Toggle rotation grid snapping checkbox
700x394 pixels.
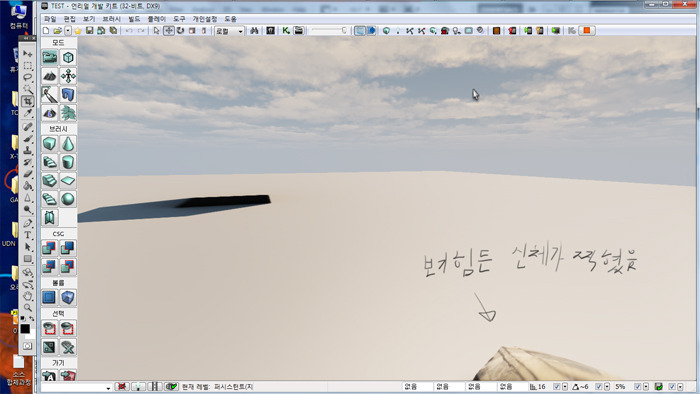pyautogui.click(x=599, y=387)
